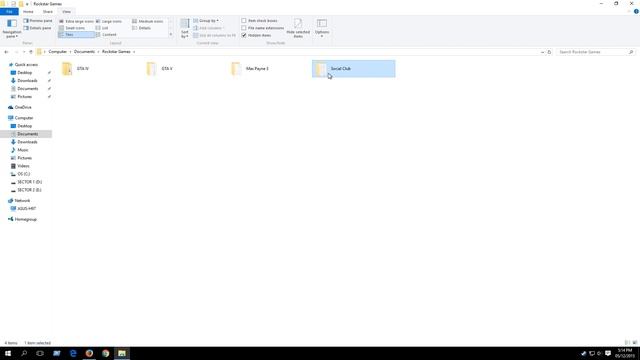
Task: Switch layout to List view
Action: pos(102,28)
